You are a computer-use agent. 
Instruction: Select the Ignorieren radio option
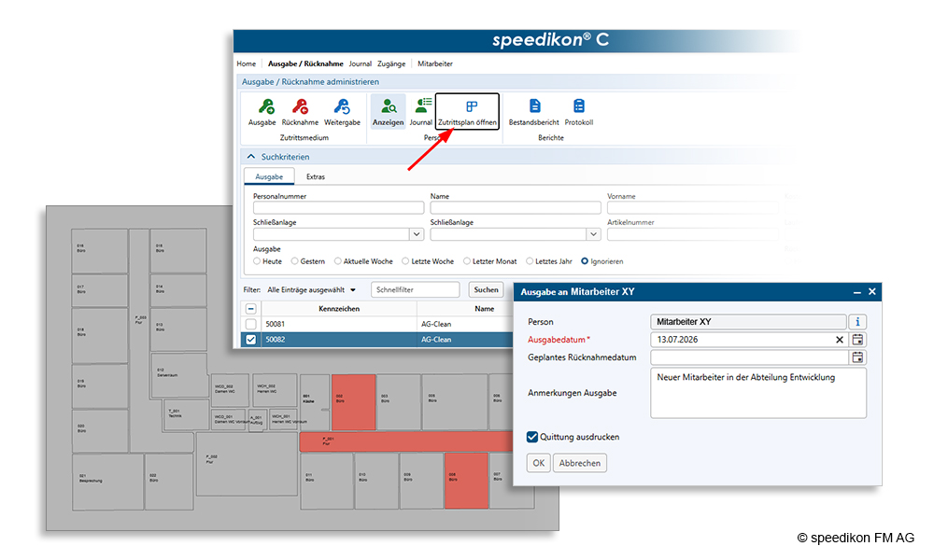coord(585,261)
